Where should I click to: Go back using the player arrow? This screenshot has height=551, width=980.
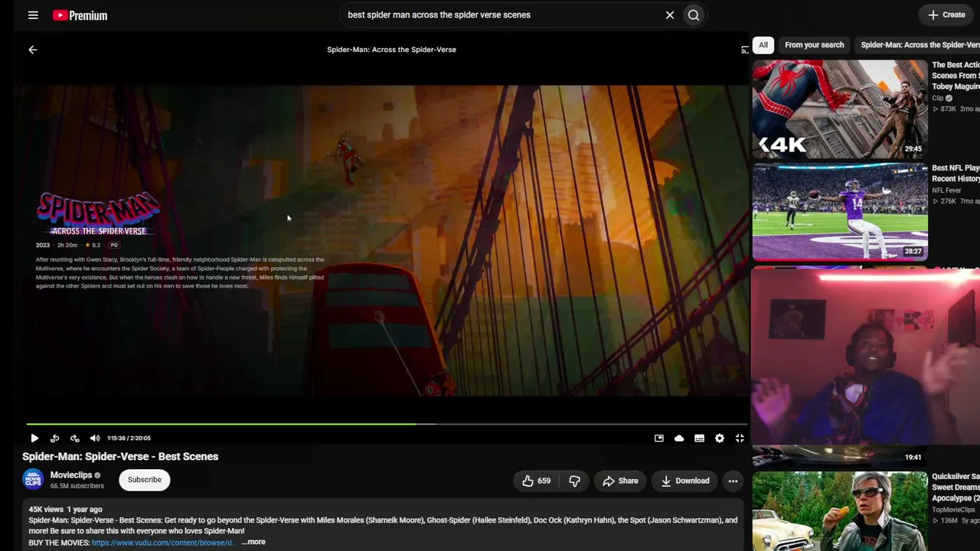tap(32, 50)
